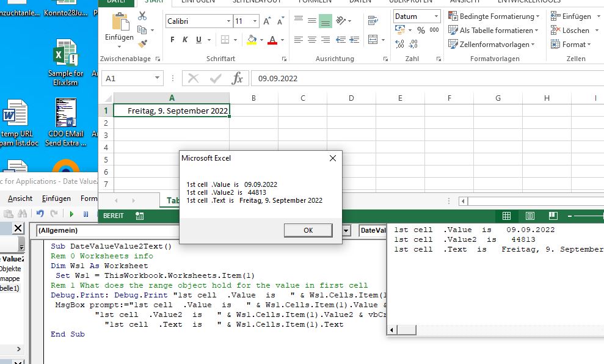604x364 pixels.
Task: Undo in the VBA editor toolbar
Action: (x=40, y=213)
